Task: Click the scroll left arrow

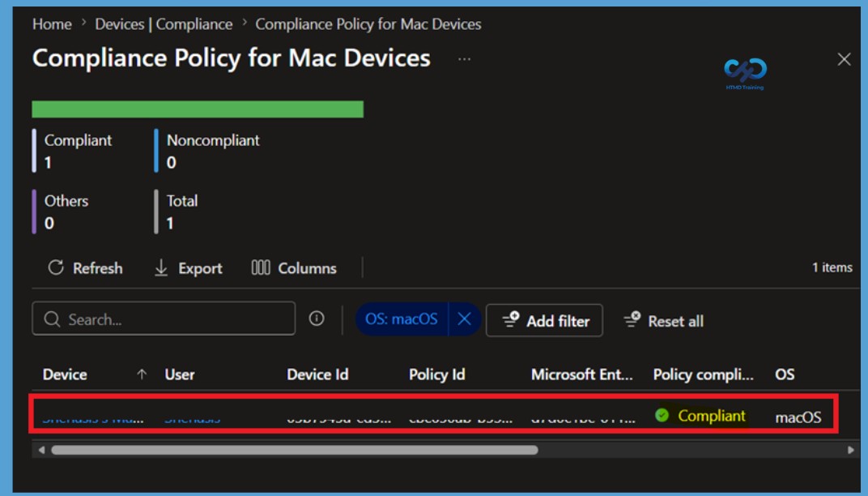Action: 41,450
